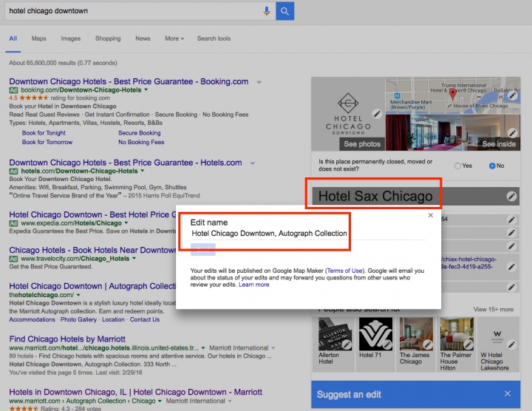Open Search tools

click(214, 38)
